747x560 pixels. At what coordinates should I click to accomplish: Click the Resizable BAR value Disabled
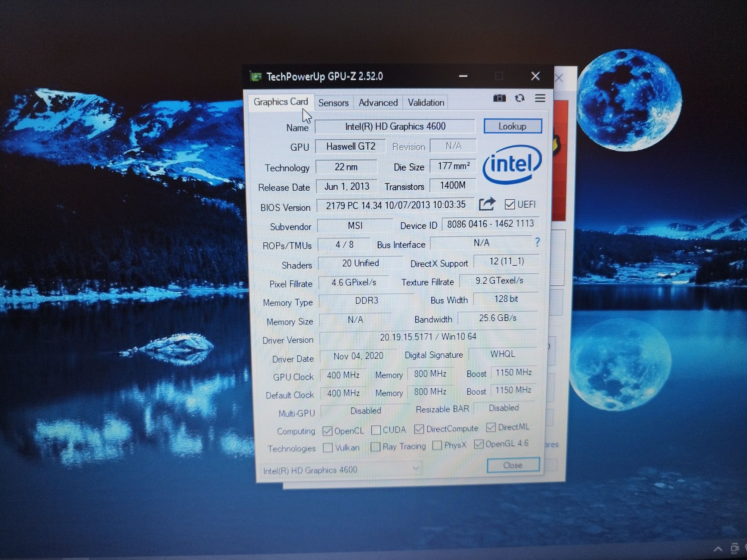click(504, 408)
